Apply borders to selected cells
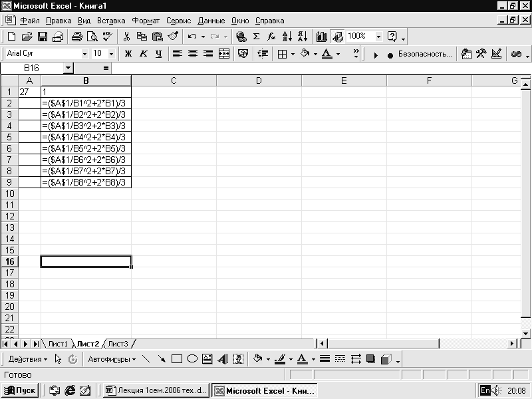Screen dimensions: 532x399 click(282, 54)
